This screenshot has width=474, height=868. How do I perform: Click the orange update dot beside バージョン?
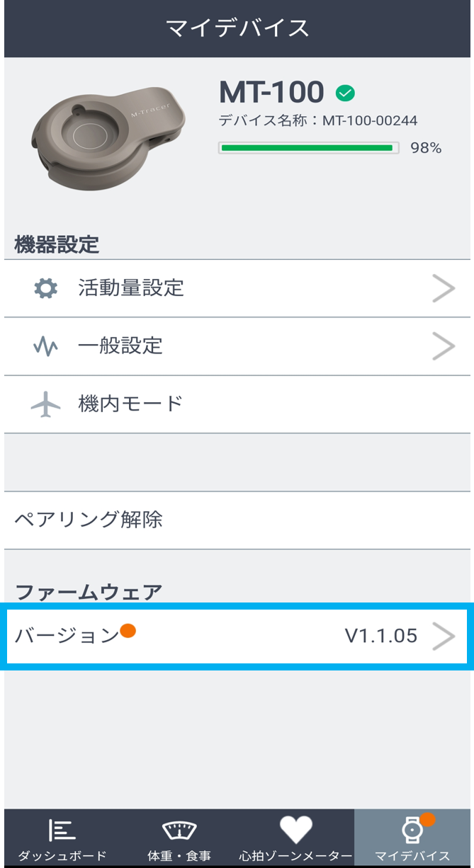coord(128,630)
